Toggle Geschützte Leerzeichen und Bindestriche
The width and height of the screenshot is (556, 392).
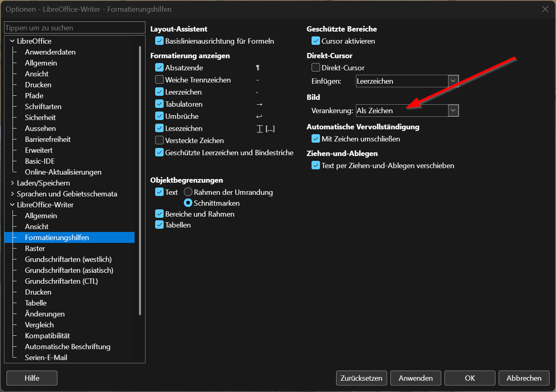pyautogui.click(x=160, y=153)
